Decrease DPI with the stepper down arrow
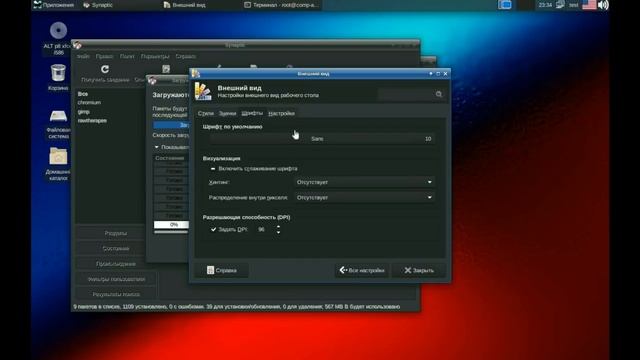 tap(278, 232)
